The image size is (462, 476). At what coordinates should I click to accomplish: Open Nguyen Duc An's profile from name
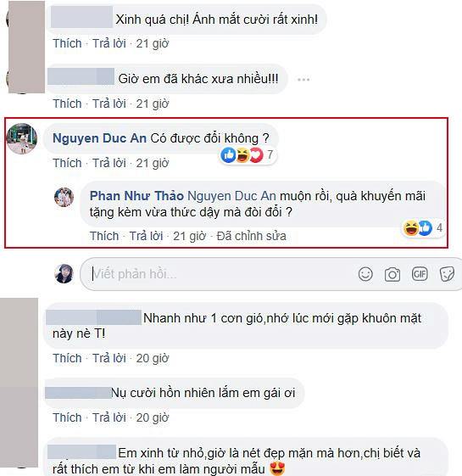(99, 138)
